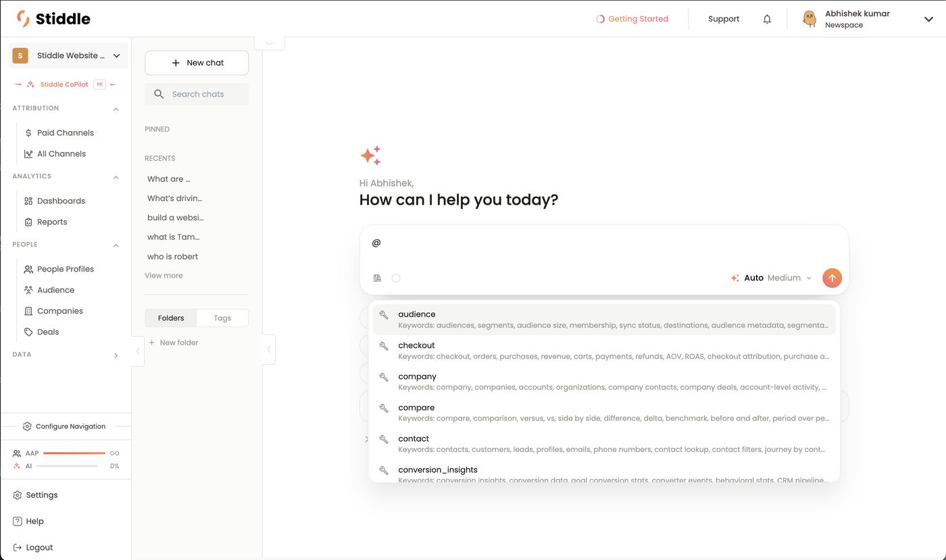The width and height of the screenshot is (946, 560).
Task: Click Abhishek kumar profile avatar
Action: (x=809, y=19)
